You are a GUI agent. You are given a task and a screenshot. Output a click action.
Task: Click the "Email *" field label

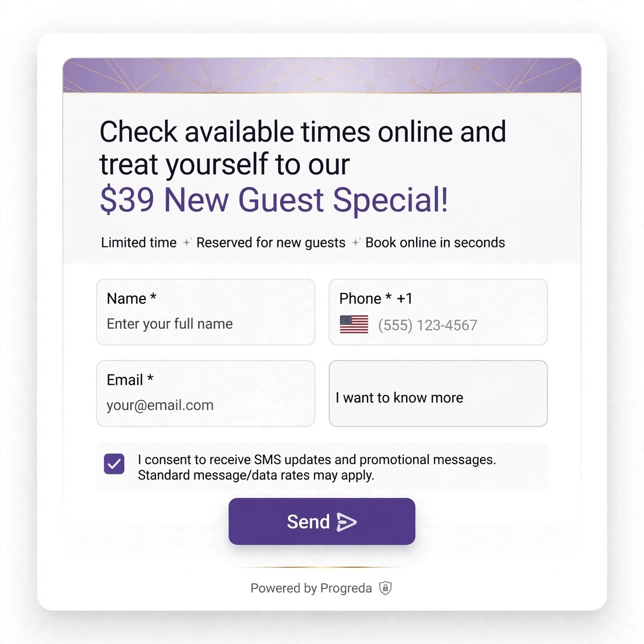[x=130, y=380]
